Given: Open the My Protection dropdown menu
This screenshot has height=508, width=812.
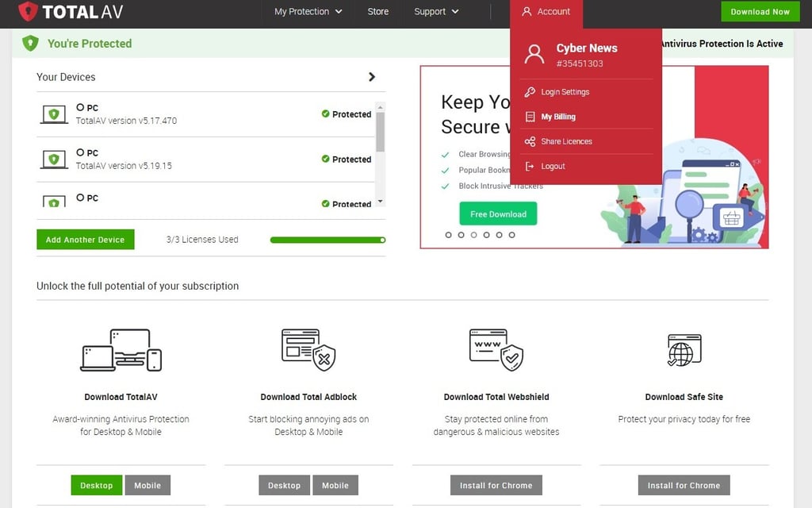Looking at the screenshot, I should point(308,11).
